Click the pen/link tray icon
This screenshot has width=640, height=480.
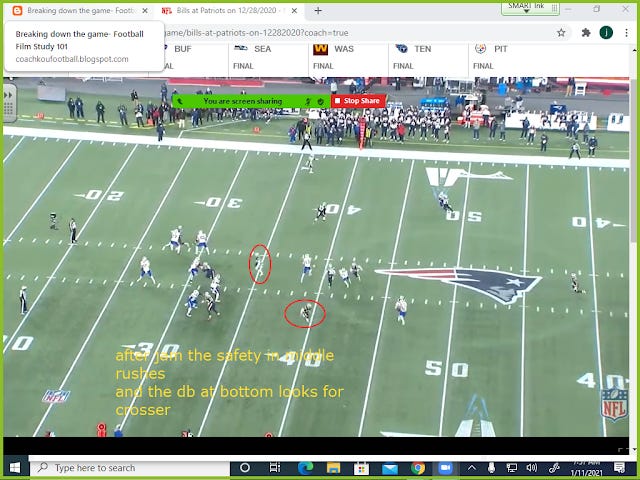click(x=553, y=468)
